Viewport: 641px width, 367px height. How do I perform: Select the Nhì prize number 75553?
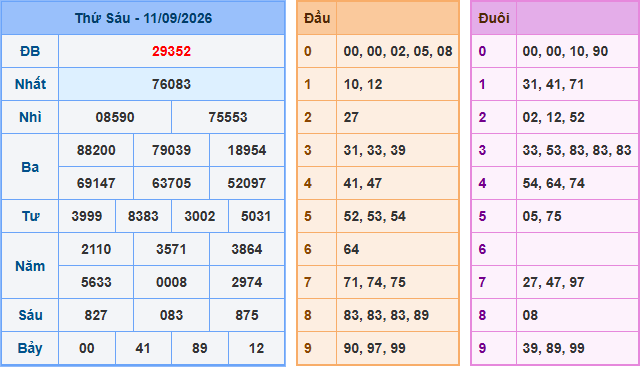pyautogui.click(x=228, y=117)
